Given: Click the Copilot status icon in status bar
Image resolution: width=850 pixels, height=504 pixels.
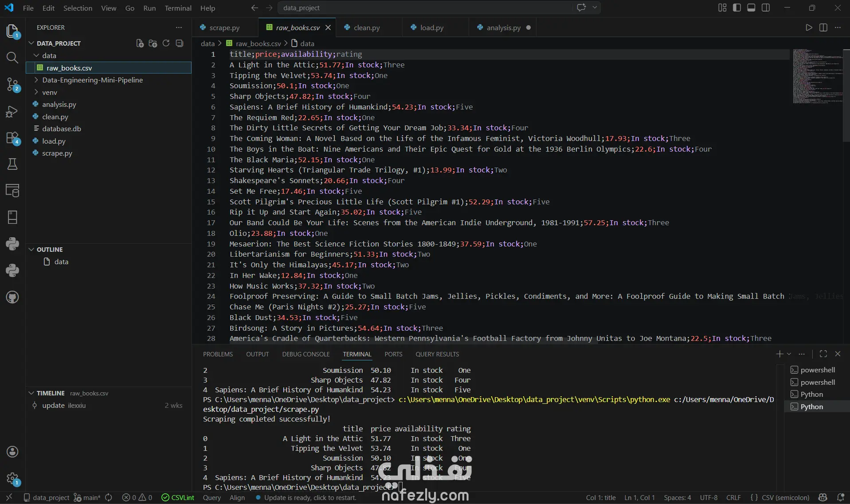Looking at the screenshot, I should click(823, 497).
